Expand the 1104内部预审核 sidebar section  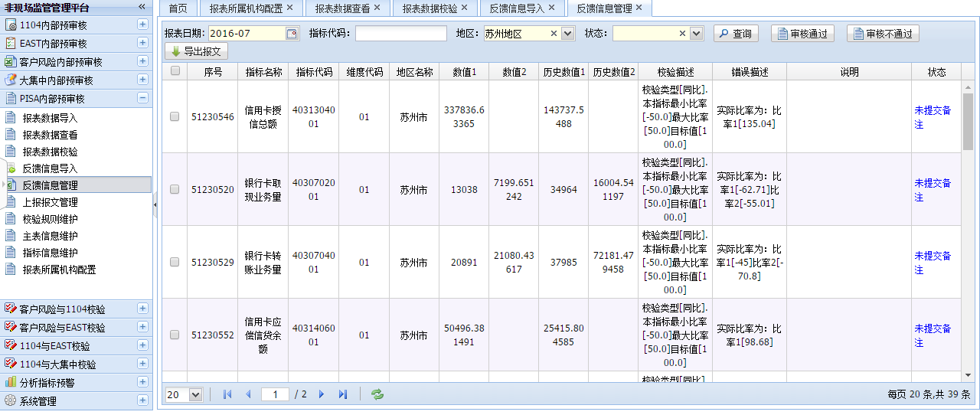[142, 25]
